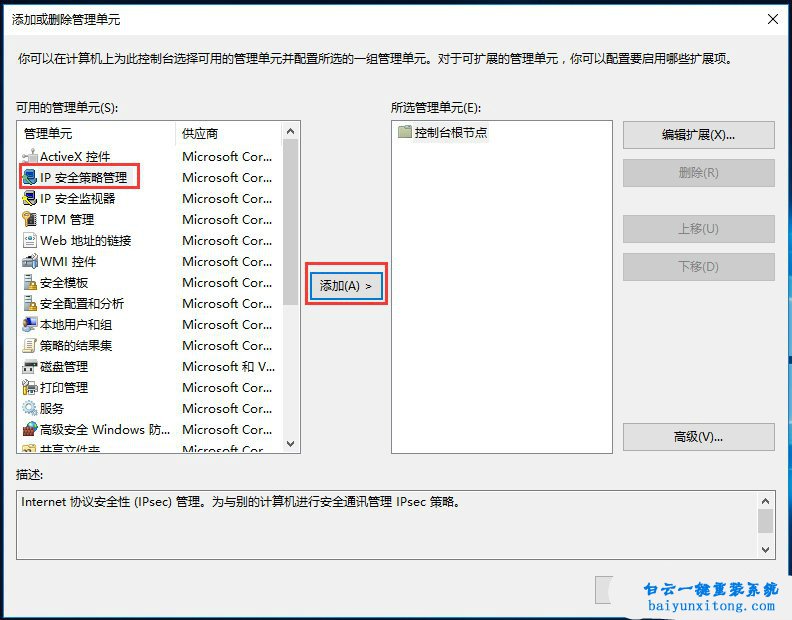The image size is (792, 620).
Task: Select the 服务 gear icon
Action: pyautogui.click(x=30, y=408)
